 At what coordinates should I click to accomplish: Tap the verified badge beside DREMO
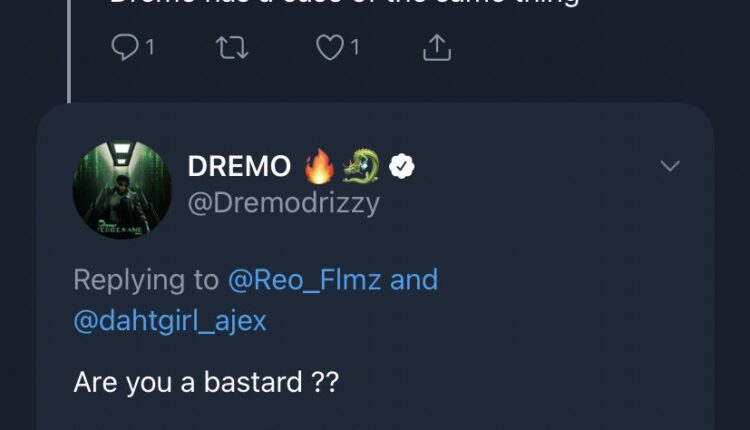[402, 167]
